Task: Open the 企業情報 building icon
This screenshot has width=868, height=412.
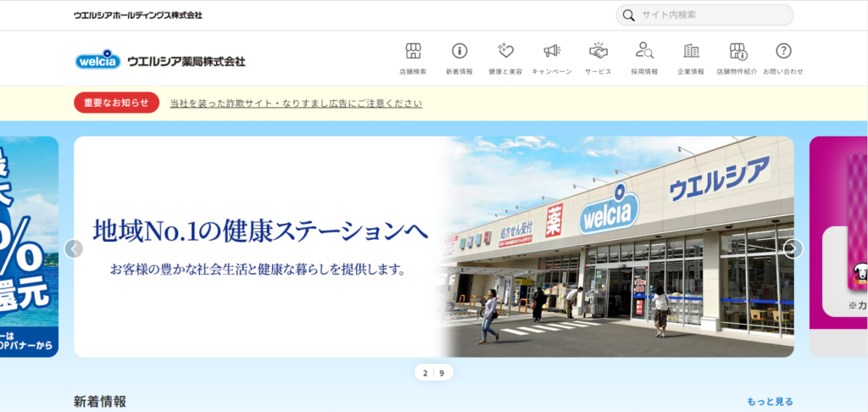Action: (x=691, y=51)
